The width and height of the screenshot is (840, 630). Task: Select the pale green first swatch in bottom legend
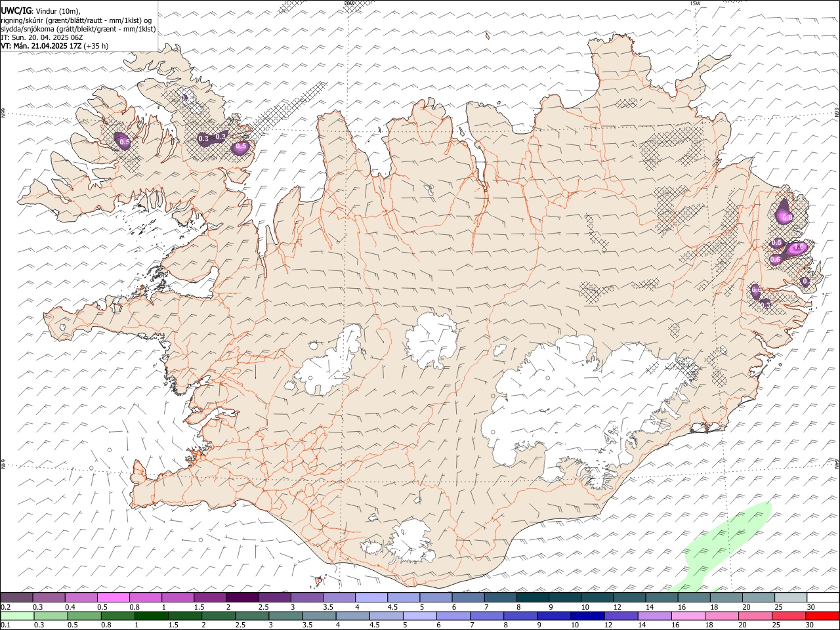click(x=17, y=616)
